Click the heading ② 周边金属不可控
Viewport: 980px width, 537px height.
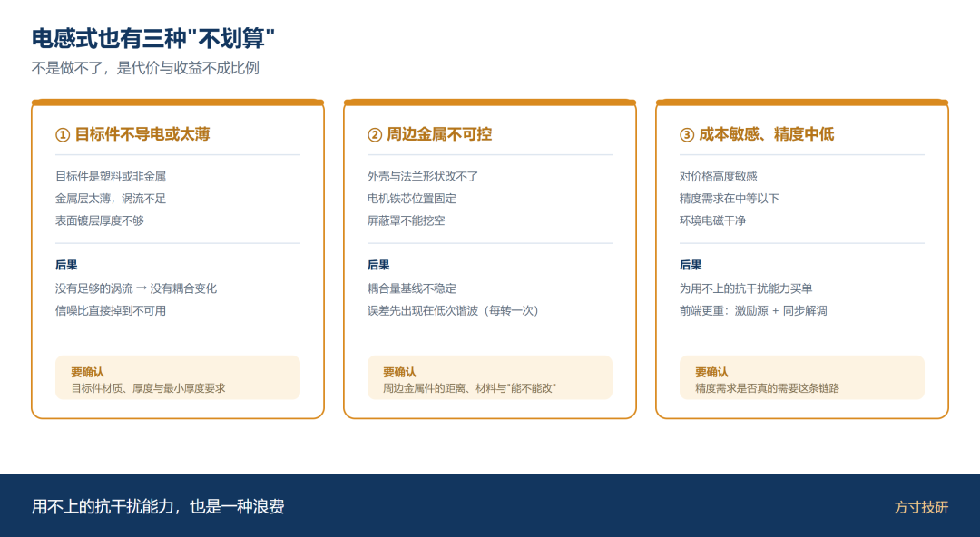tap(429, 134)
